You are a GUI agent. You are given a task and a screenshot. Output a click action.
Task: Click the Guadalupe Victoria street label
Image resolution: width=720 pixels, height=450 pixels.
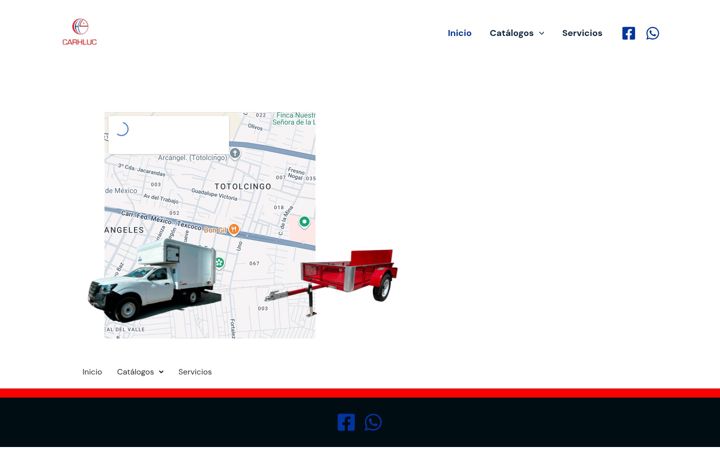214,194
